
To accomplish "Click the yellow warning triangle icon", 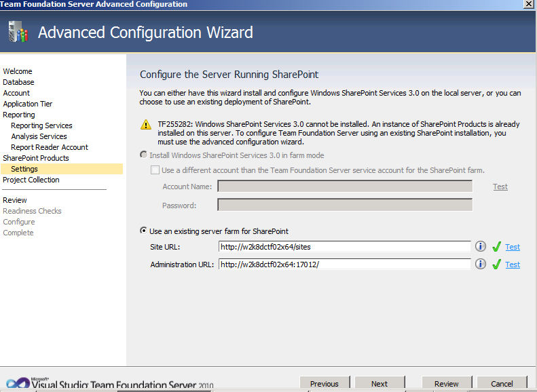I will click(x=146, y=125).
